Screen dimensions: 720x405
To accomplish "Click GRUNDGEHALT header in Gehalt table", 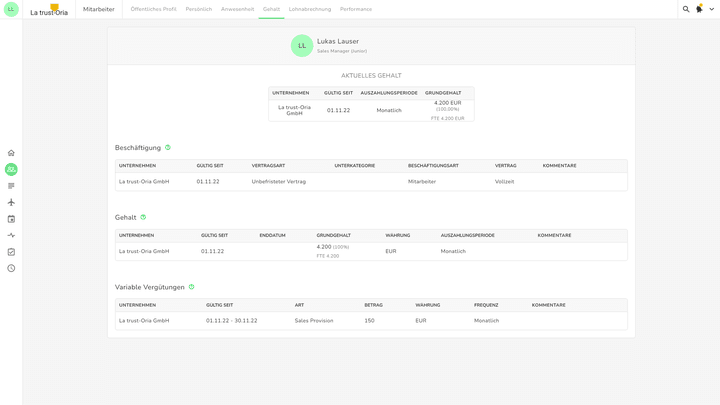I will coord(333,236).
